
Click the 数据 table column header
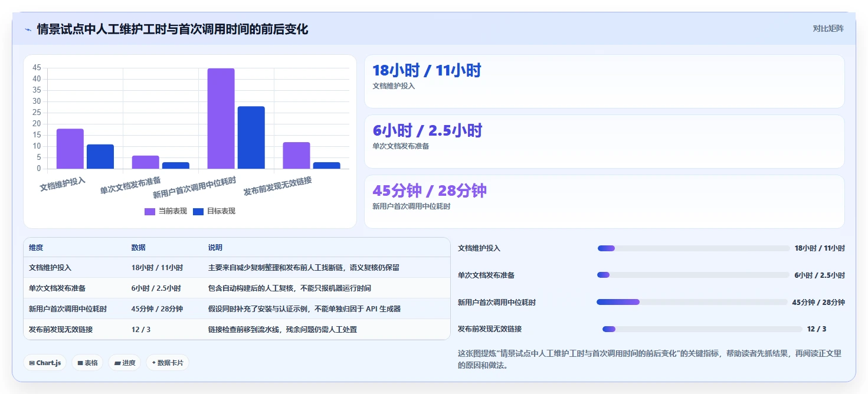point(138,248)
